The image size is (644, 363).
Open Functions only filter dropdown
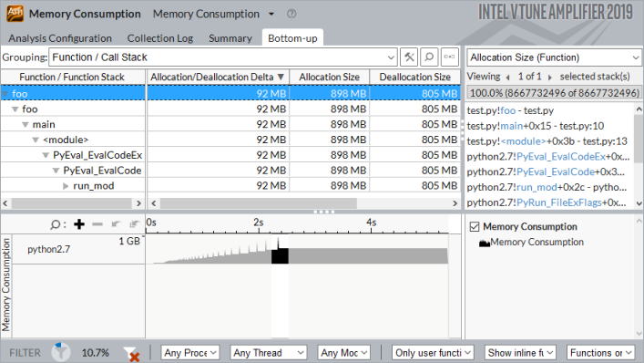pyautogui.click(x=600, y=353)
